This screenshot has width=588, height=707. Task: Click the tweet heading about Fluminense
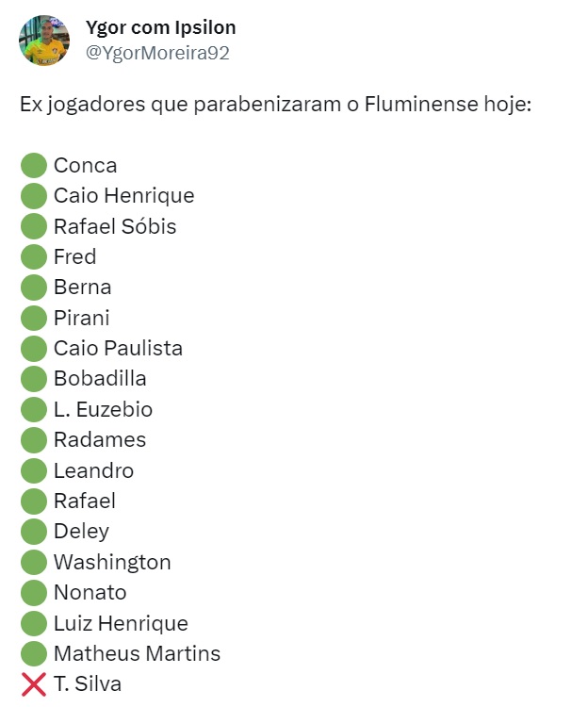pos(276,104)
